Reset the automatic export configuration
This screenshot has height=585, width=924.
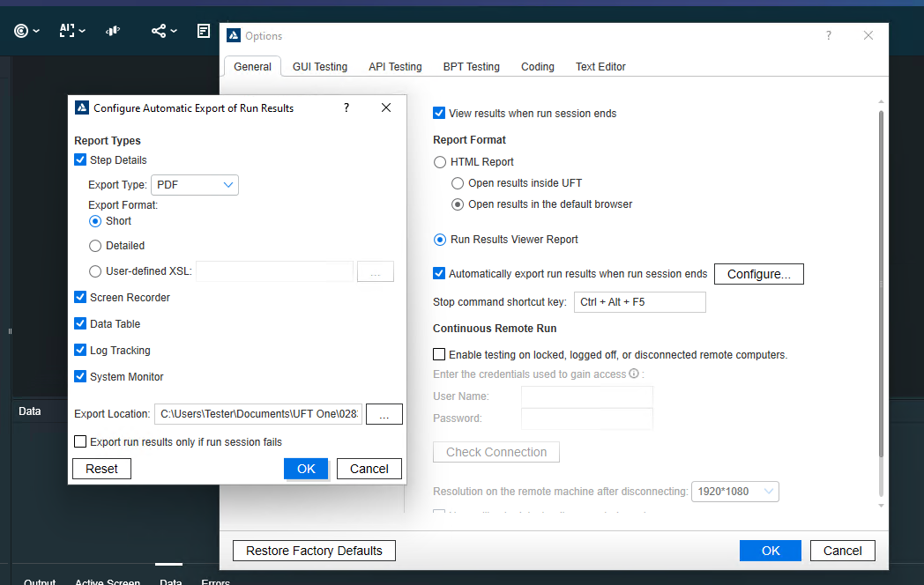pyautogui.click(x=101, y=468)
